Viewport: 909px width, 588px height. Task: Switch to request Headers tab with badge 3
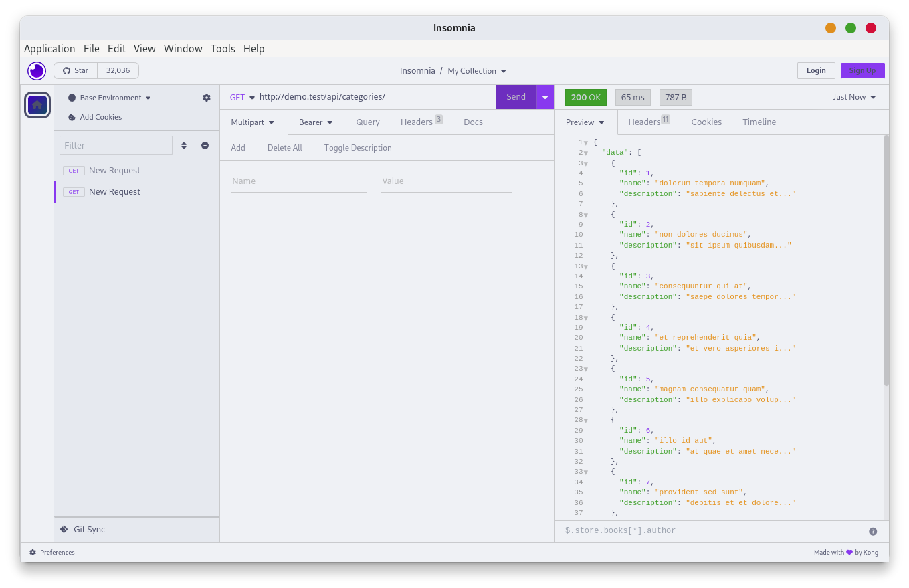[x=421, y=122]
